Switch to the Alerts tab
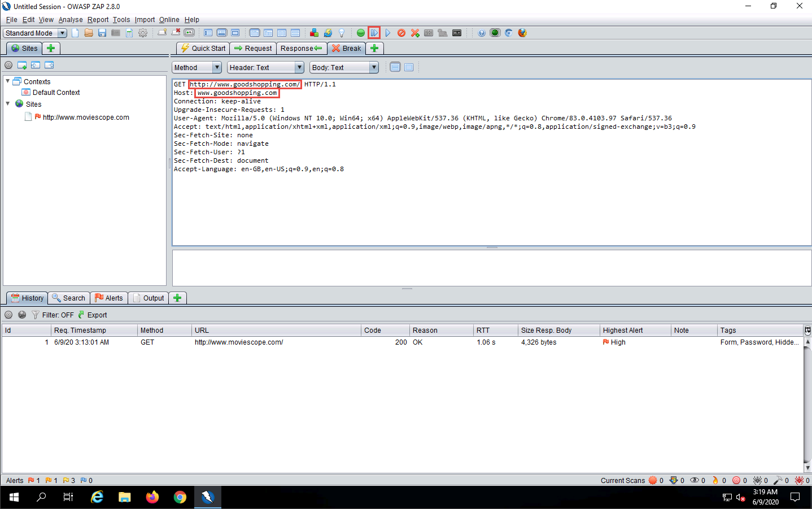 coord(108,298)
